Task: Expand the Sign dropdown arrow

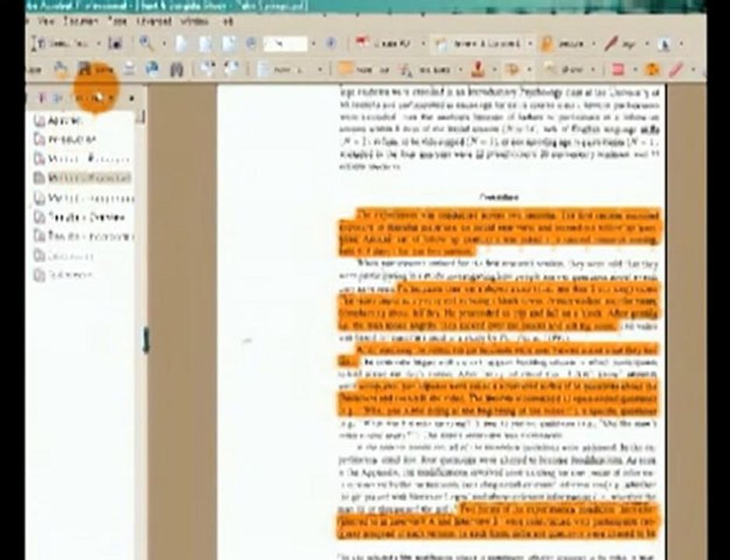Action: (x=647, y=44)
